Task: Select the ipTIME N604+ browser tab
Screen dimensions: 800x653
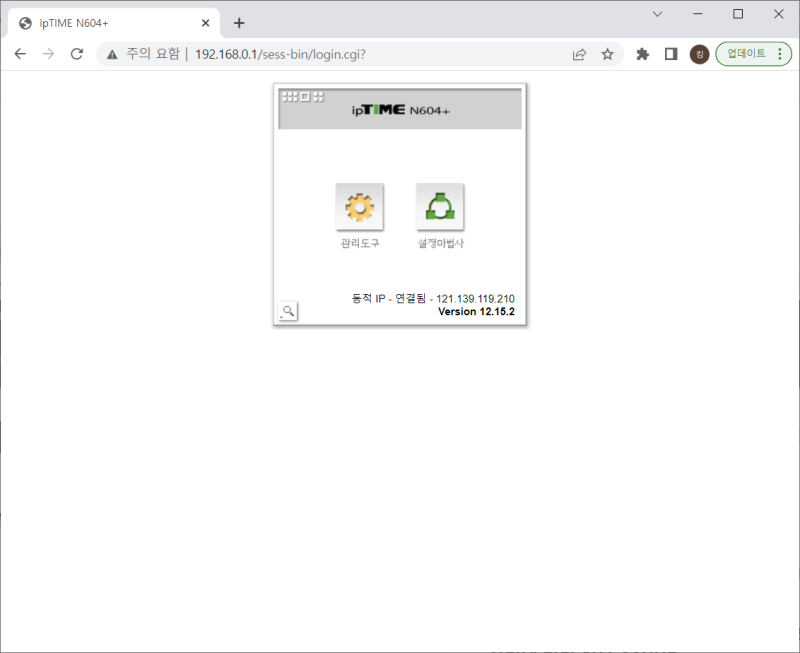Action: pyautogui.click(x=110, y=22)
